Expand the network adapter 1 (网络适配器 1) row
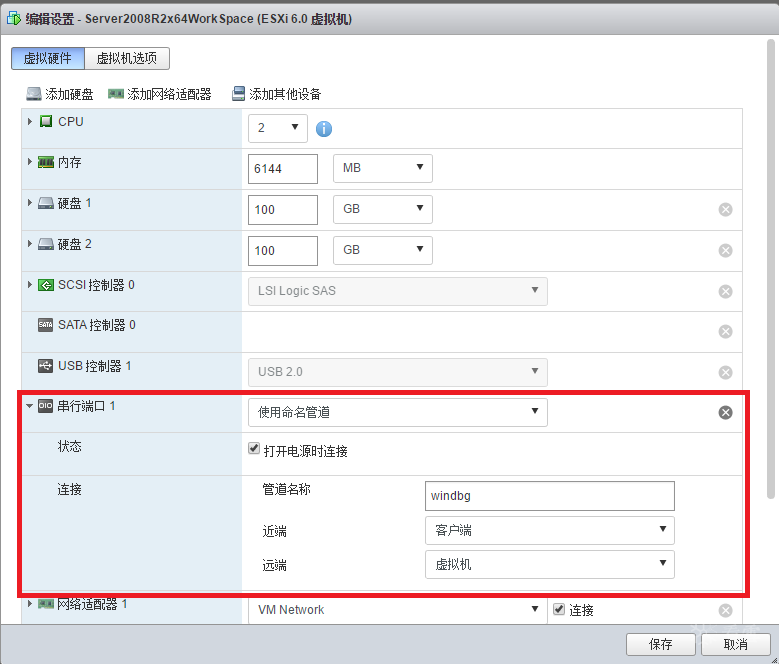This screenshot has width=779, height=664. click(x=30, y=603)
